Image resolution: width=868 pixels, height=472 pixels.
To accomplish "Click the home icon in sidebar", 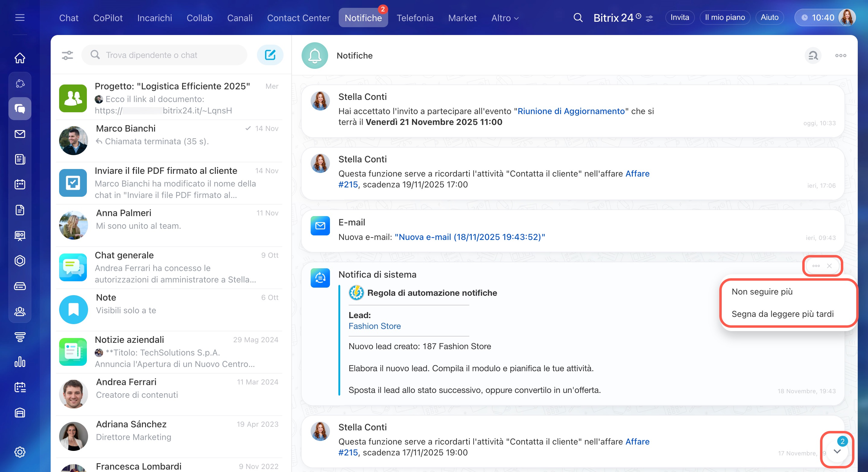I will point(20,58).
